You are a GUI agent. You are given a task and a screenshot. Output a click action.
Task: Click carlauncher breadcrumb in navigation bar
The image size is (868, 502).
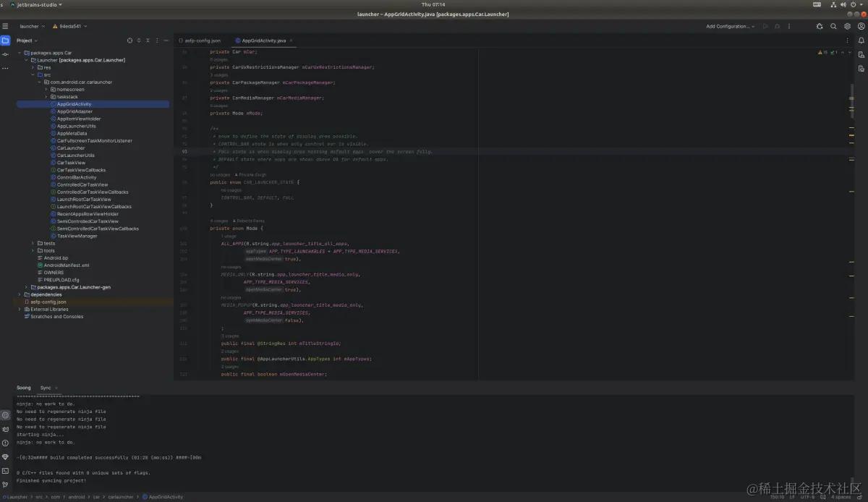(x=122, y=497)
